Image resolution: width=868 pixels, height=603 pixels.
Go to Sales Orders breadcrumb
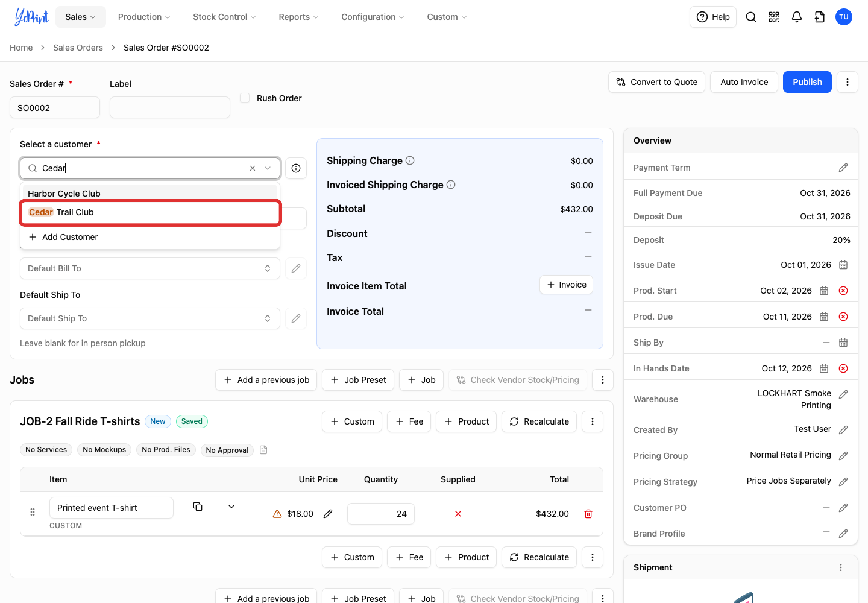tap(78, 48)
